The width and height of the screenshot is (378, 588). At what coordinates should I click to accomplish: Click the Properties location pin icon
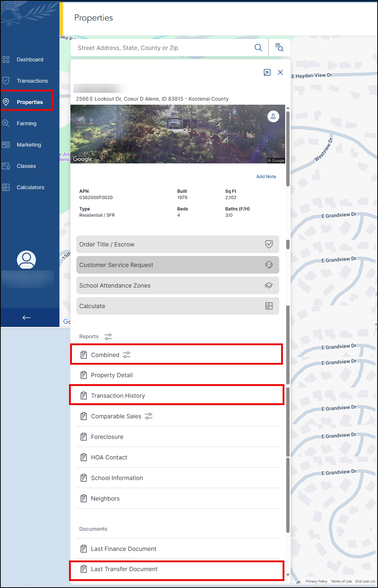pos(6,102)
